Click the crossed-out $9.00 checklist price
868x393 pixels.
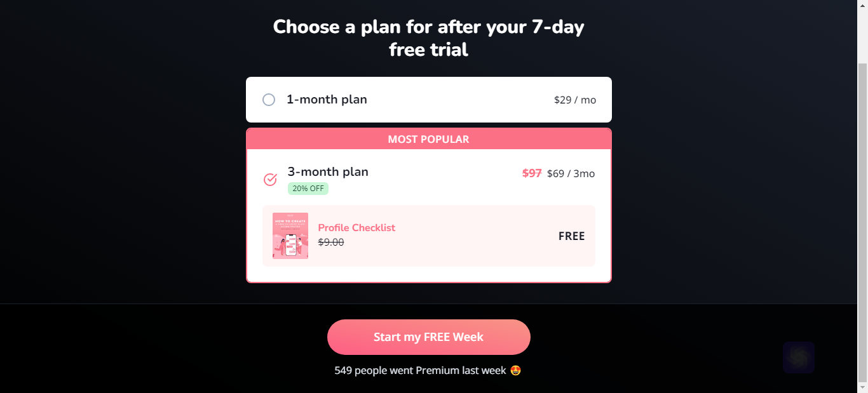(x=331, y=242)
